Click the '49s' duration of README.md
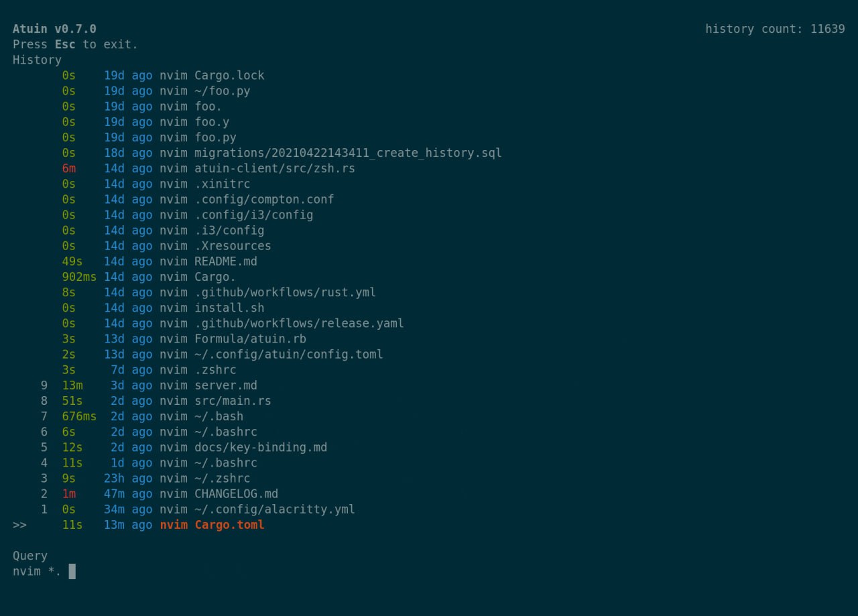The width and height of the screenshot is (858, 616). tap(72, 261)
